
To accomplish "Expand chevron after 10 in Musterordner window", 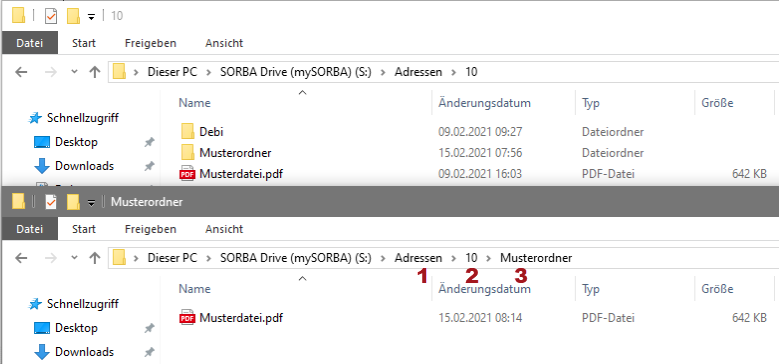I will [489, 258].
